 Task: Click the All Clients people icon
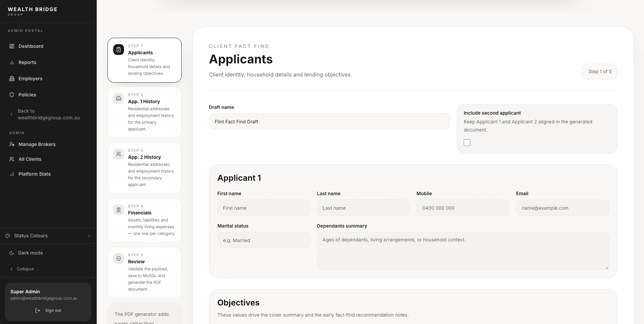12,159
